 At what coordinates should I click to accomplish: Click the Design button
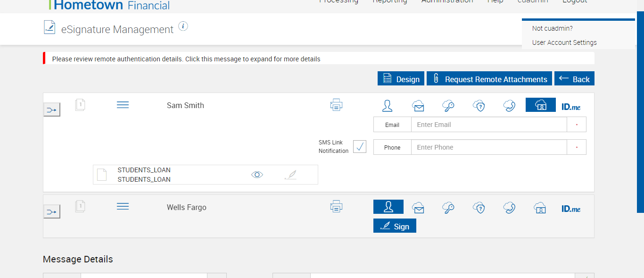[x=401, y=79]
